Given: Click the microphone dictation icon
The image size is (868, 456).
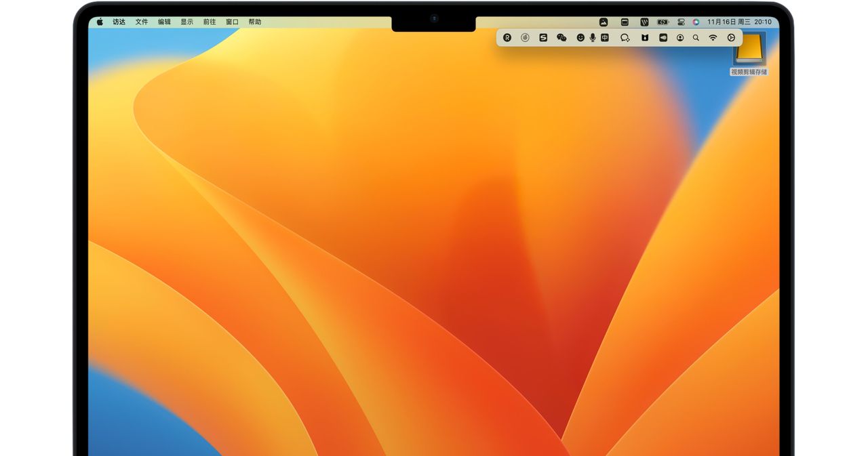Looking at the screenshot, I should click(593, 38).
